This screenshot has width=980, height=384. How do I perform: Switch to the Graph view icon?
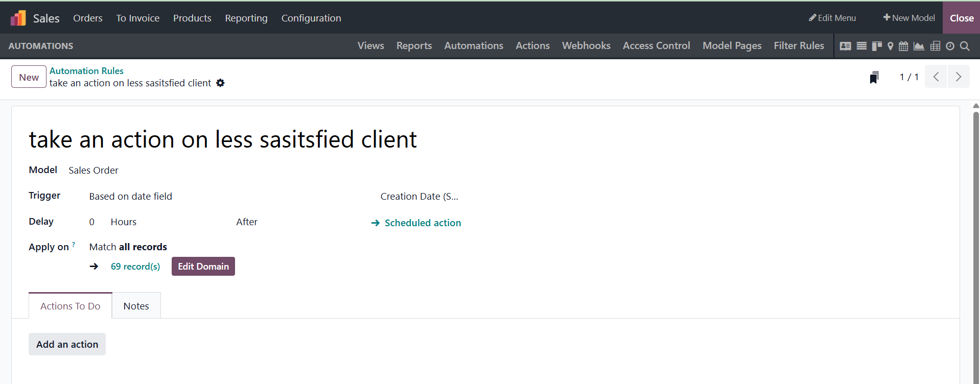919,46
